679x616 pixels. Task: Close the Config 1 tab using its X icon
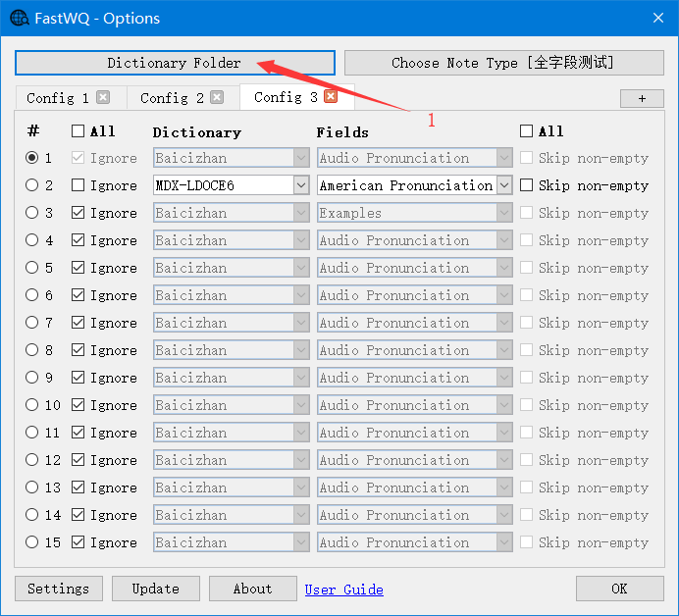(x=103, y=97)
